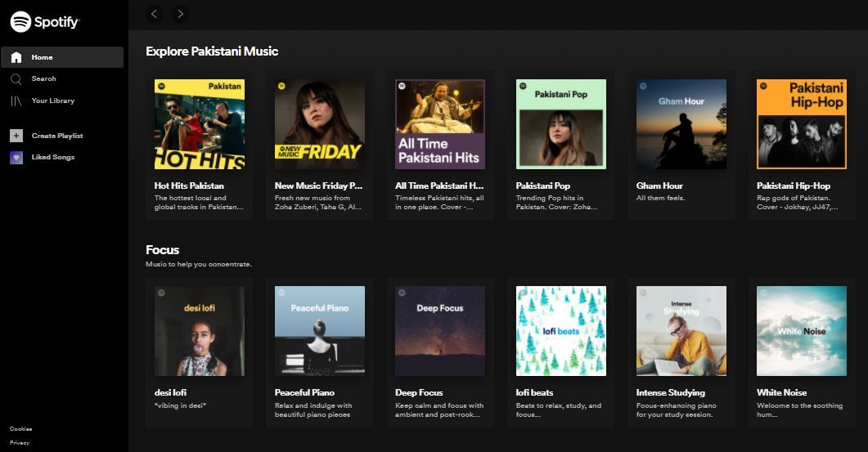
Task: Open the Explore Pakistani Music section heading
Action: pos(212,51)
